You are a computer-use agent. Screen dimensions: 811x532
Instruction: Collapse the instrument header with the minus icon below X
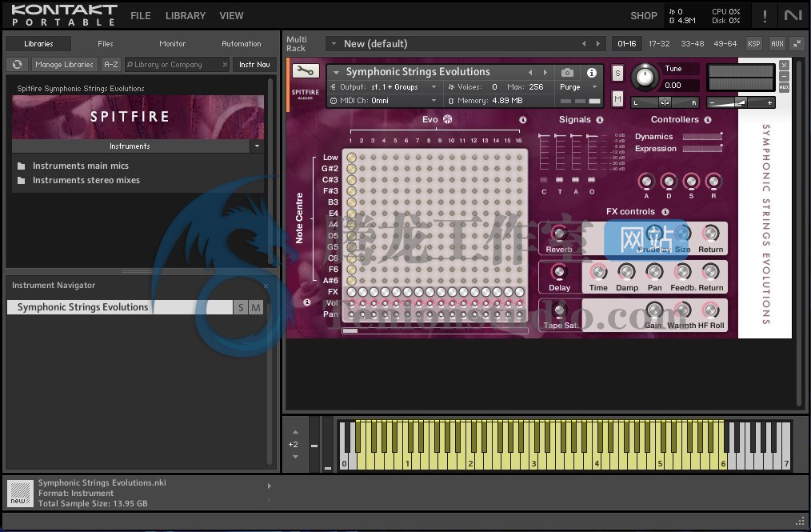784,76
